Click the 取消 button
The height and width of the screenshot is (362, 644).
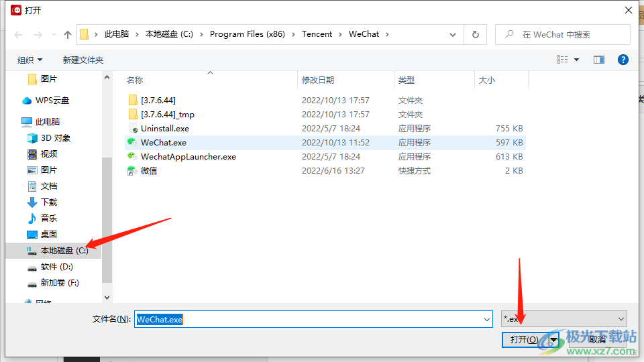click(598, 340)
